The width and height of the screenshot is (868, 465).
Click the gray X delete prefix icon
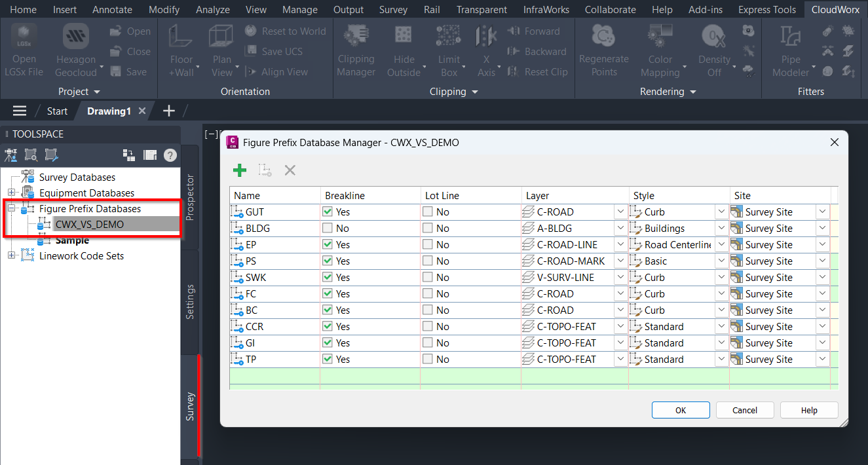coord(290,170)
